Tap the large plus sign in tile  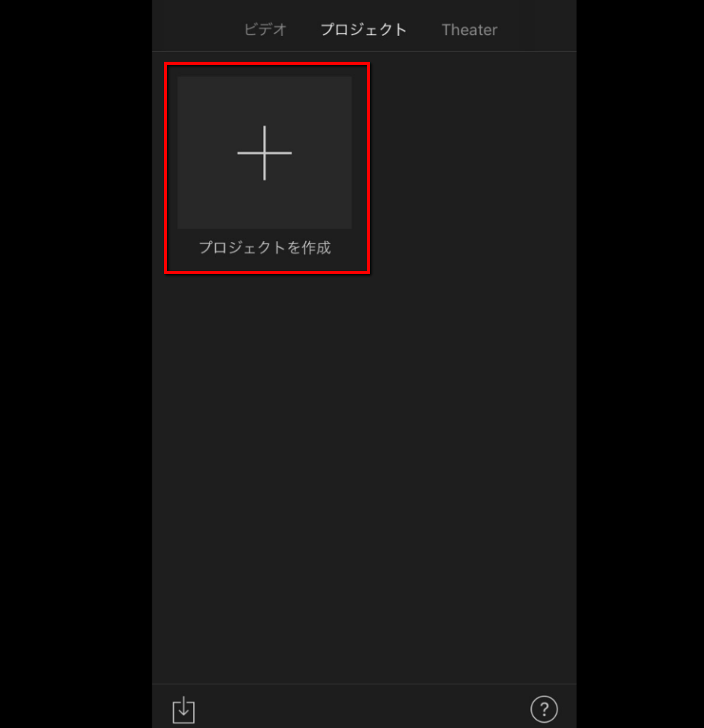coord(265,153)
